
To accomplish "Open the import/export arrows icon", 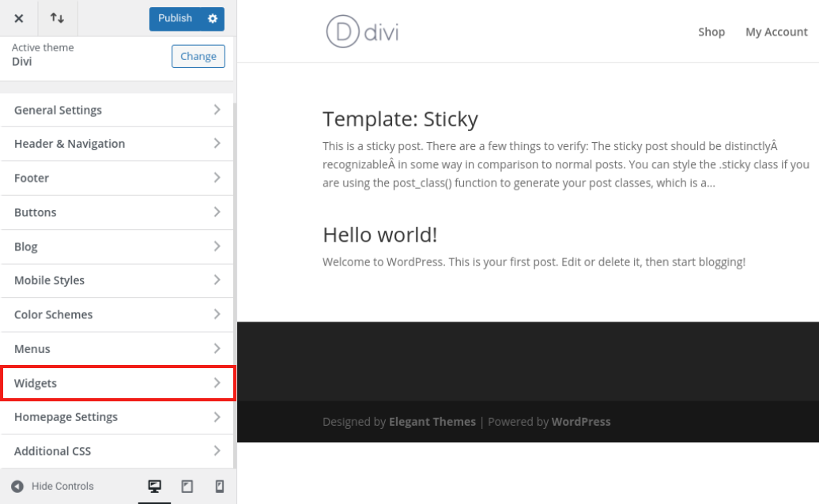I will click(58, 18).
